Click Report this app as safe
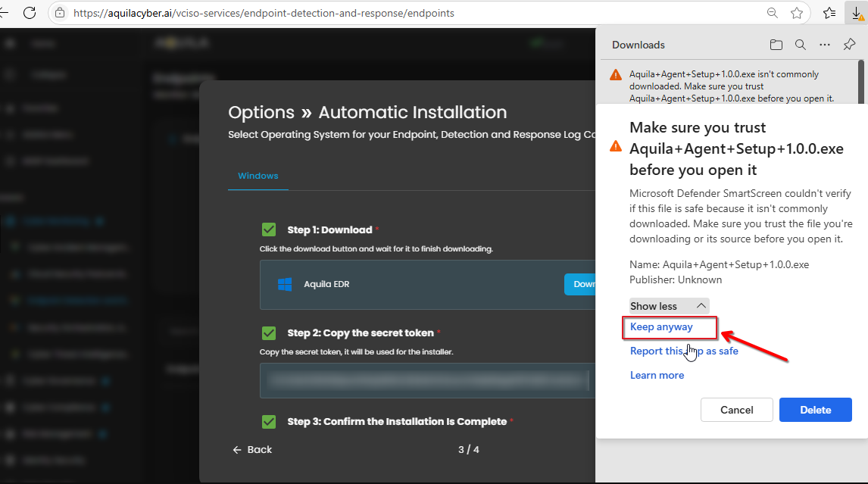The image size is (868, 484). pyautogui.click(x=684, y=351)
